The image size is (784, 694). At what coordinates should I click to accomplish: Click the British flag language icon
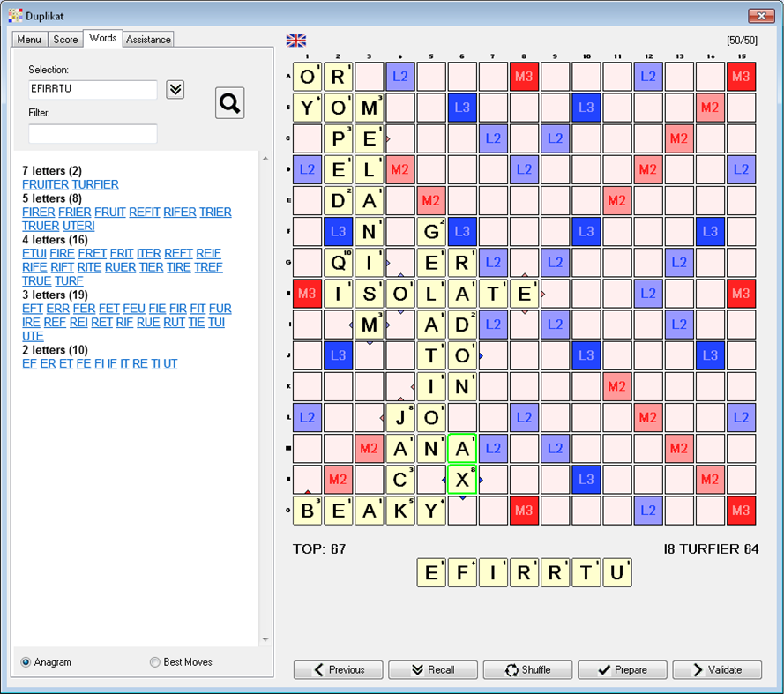tap(295, 40)
